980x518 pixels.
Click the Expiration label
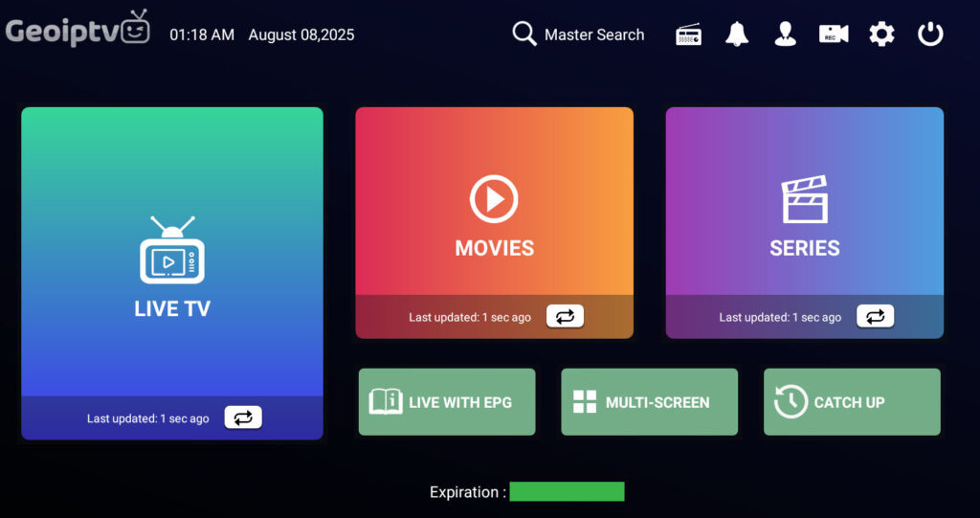(x=468, y=492)
